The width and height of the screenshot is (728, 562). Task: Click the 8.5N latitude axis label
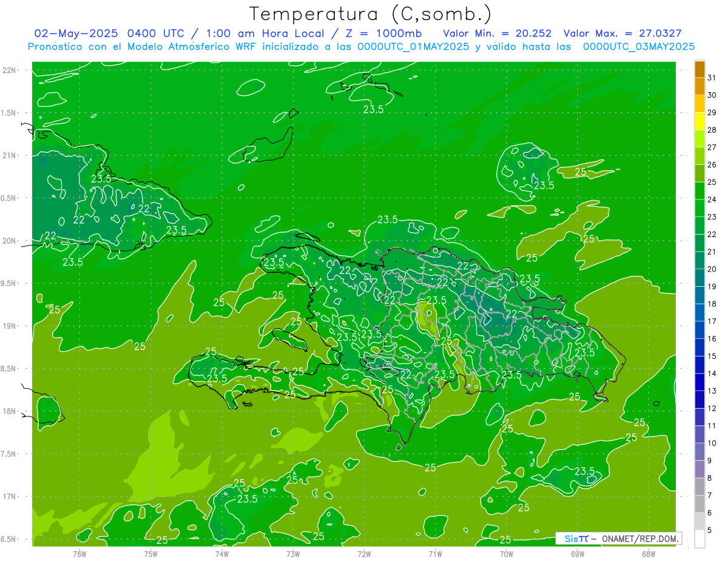(x=9, y=369)
